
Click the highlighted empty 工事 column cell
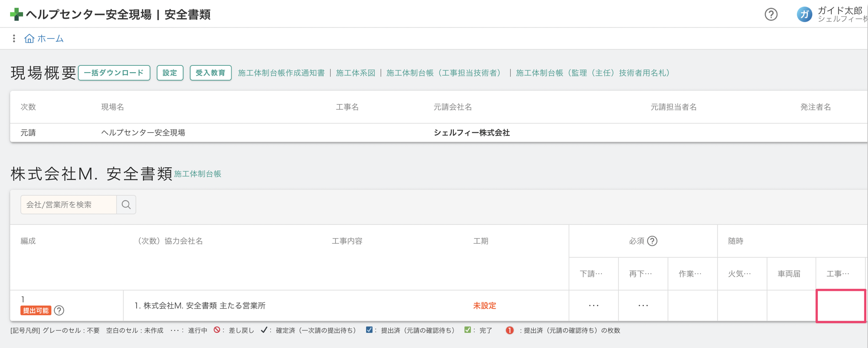pyautogui.click(x=840, y=306)
